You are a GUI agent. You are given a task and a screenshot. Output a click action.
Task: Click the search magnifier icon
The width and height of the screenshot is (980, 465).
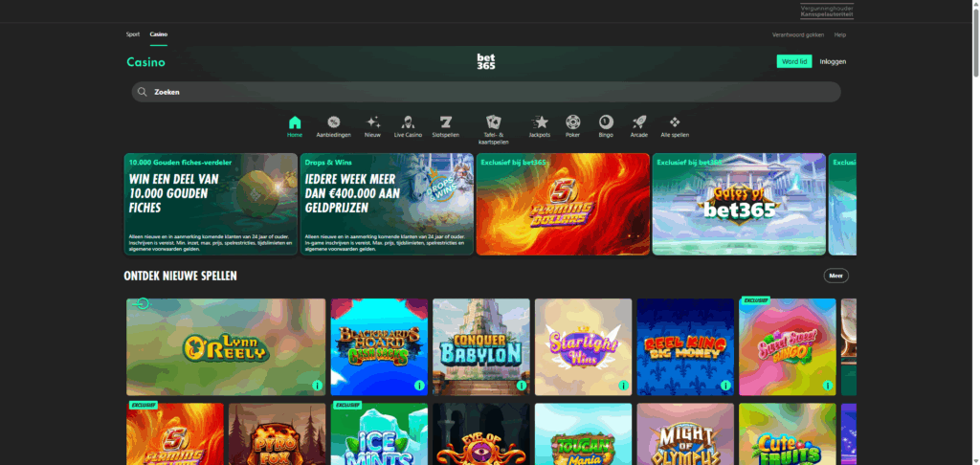pos(142,92)
